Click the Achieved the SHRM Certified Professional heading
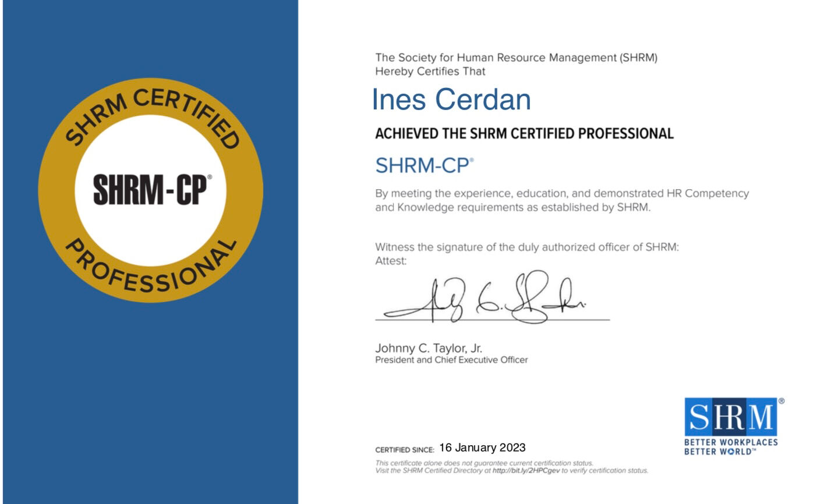The image size is (838, 504). tap(524, 134)
